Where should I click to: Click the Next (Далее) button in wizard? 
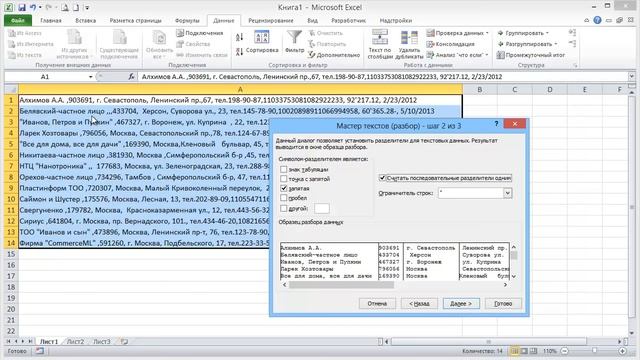[x=461, y=304]
